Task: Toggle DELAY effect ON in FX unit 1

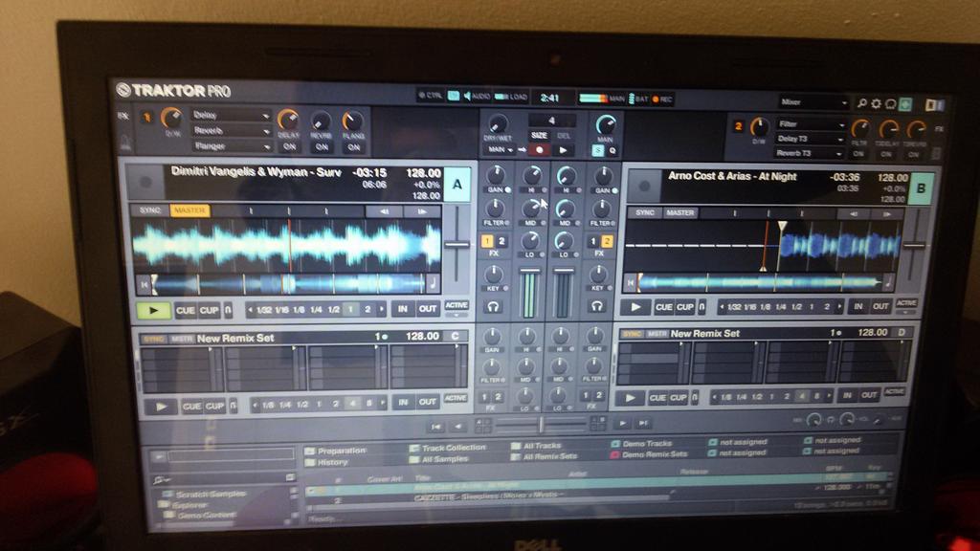Action: [x=289, y=146]
